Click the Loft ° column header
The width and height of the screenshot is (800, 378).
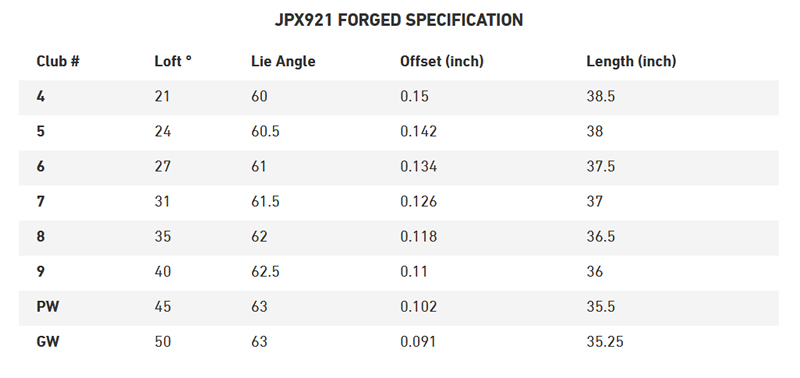[x=173, y=61]
